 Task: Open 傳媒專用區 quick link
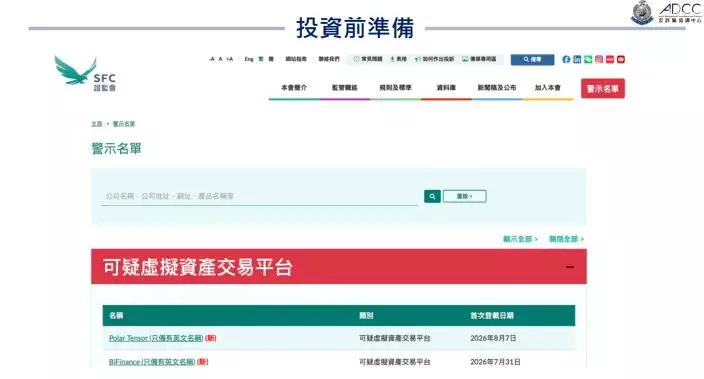(479, 59)
